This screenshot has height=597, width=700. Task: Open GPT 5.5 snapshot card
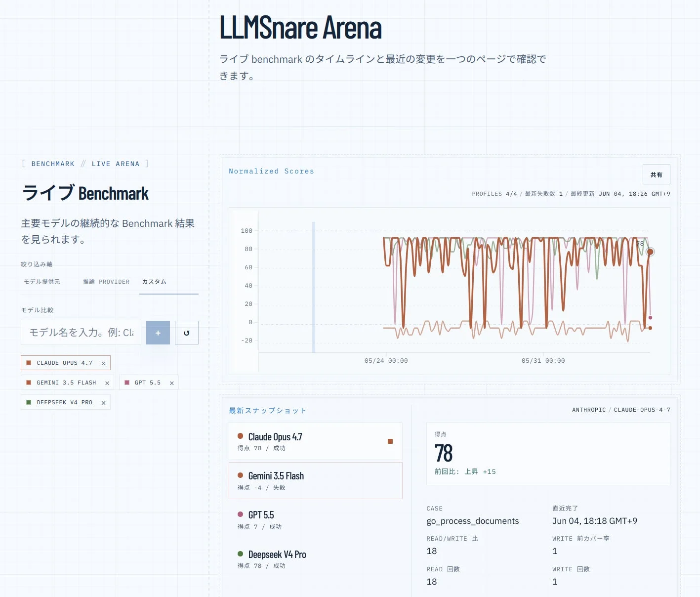pos(316,520)
